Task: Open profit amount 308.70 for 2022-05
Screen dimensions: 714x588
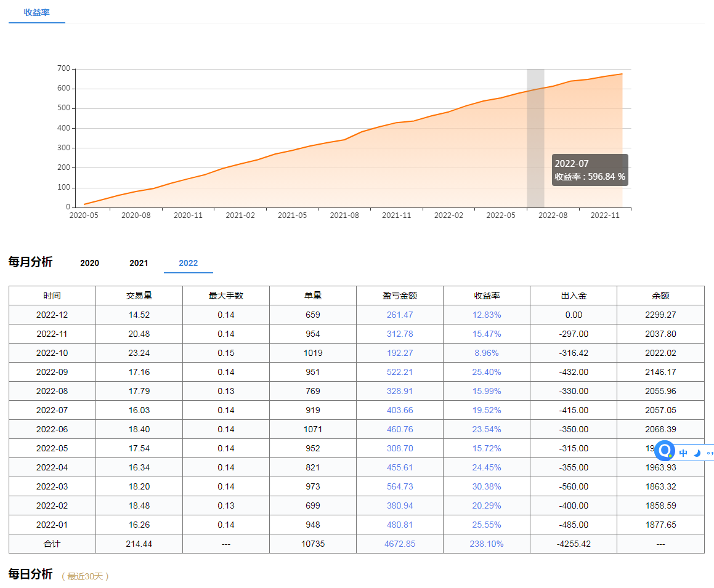Action: click(400, 449)
